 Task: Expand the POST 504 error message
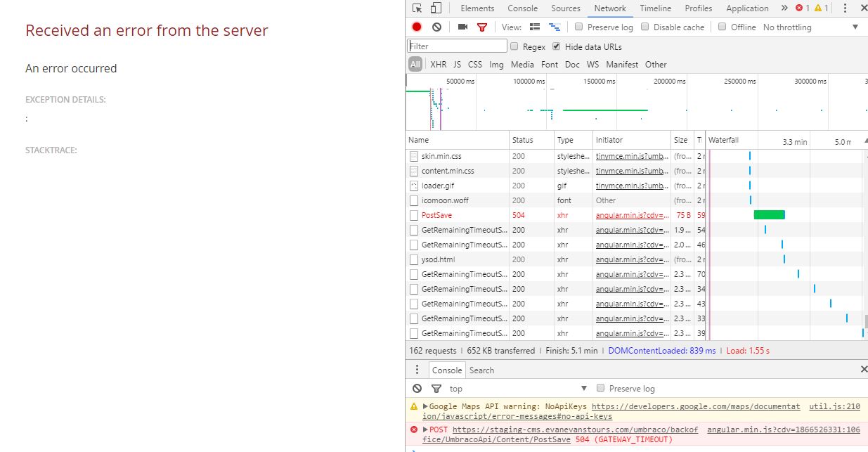point(425,430)
